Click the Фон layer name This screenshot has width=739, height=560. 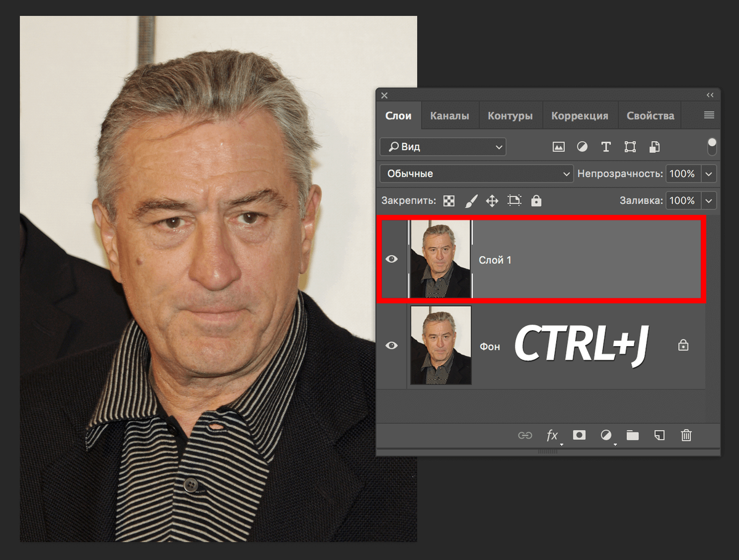pos(490,346)
